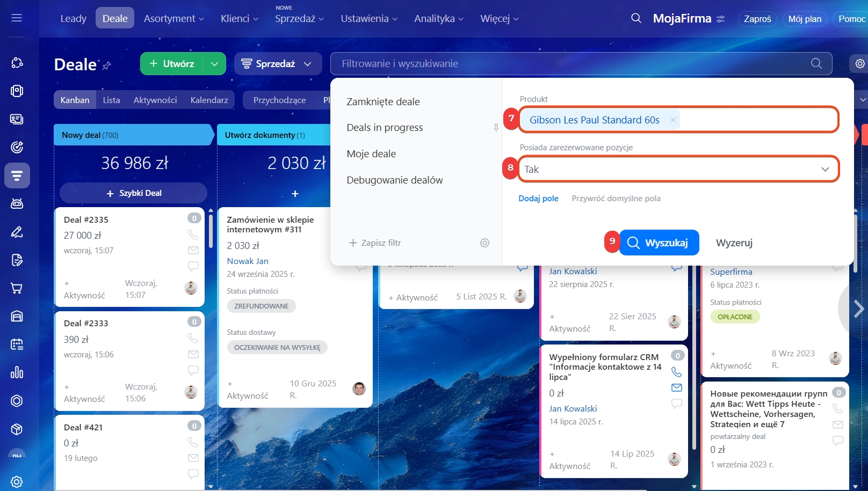Open the Sprzedaż pipeline selector
Image resolution: width=868 pixels, height=491 pixels.
click(278, 64)
